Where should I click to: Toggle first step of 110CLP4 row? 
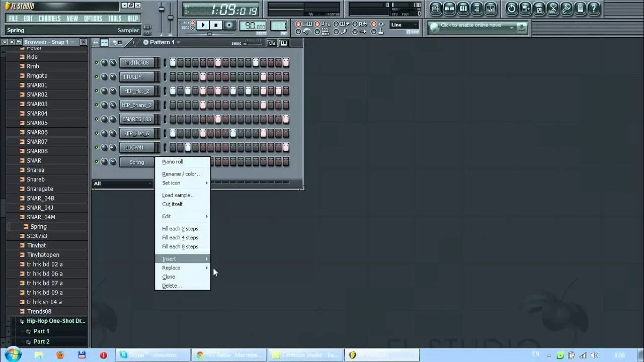(173, 77)
